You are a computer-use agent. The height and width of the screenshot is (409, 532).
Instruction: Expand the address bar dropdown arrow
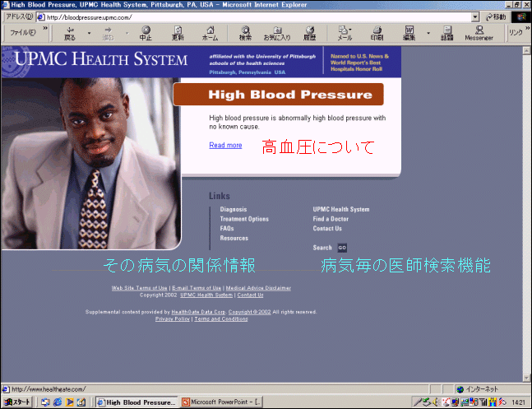475,16
